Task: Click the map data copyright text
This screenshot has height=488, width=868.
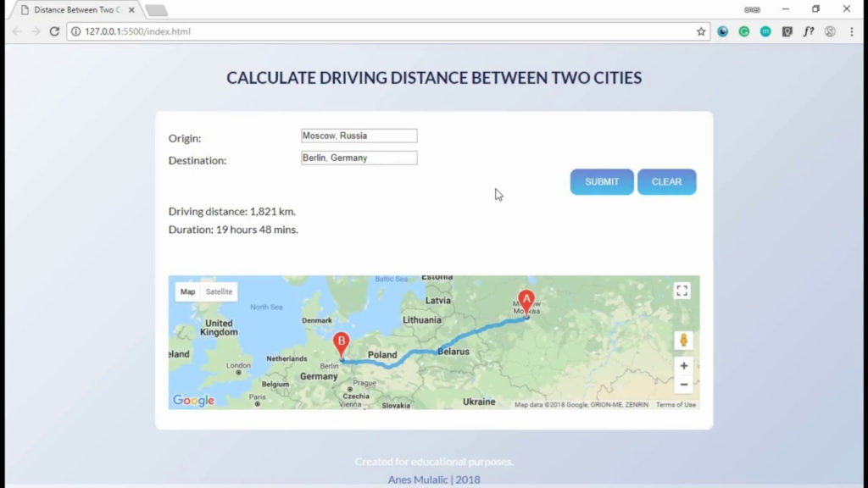Action: click(x=581, y=404)
